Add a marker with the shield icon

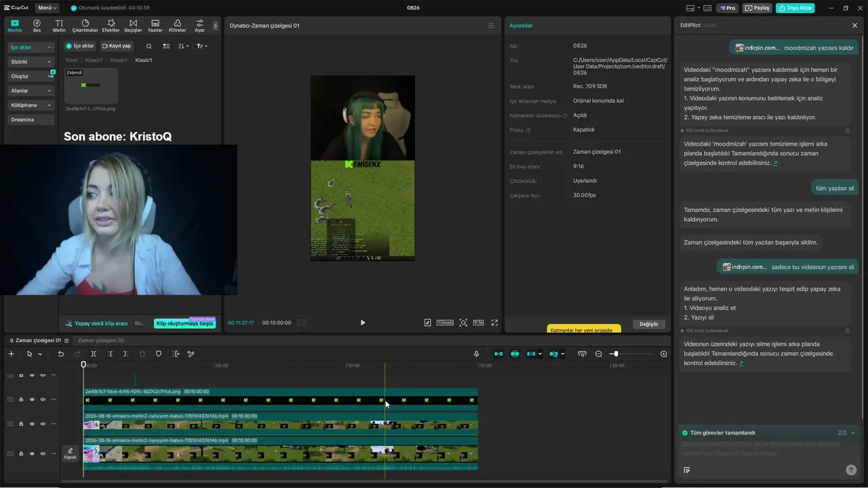159,354
